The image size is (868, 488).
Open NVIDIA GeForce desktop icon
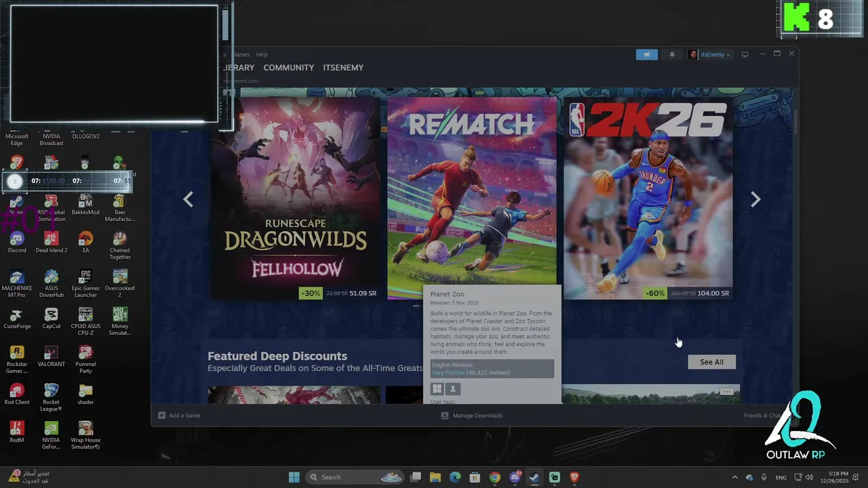51,435
